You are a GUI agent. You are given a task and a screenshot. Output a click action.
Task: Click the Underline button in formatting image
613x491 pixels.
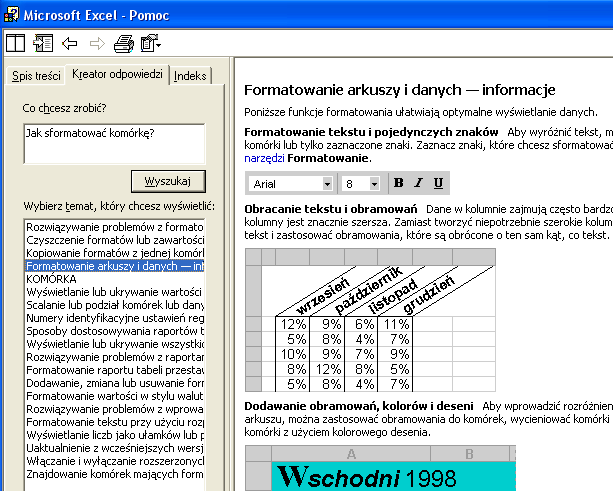point(438,183)
